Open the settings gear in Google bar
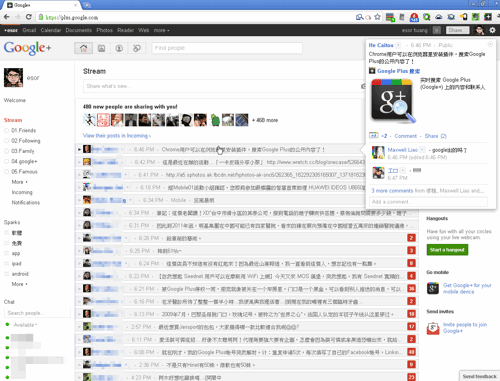This screenshot has width=500, height=381. point(492,30)
